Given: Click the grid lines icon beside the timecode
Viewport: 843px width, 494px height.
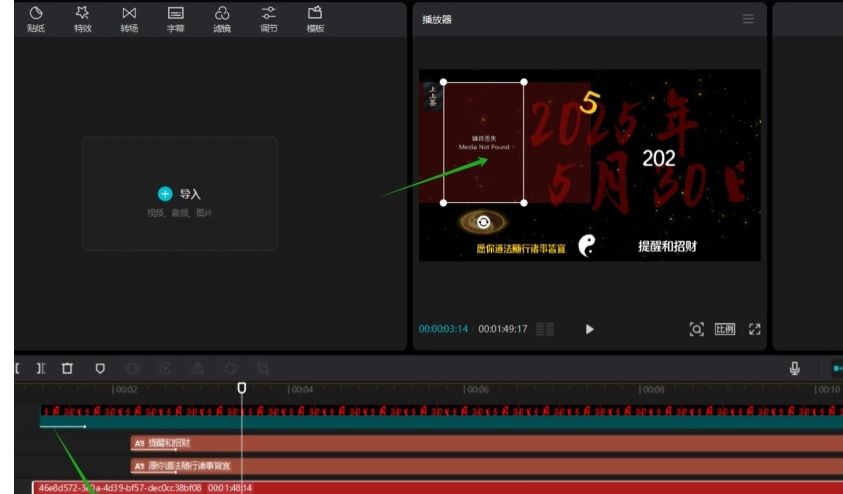Looking at the screenshot, I should tap(545, 329).
